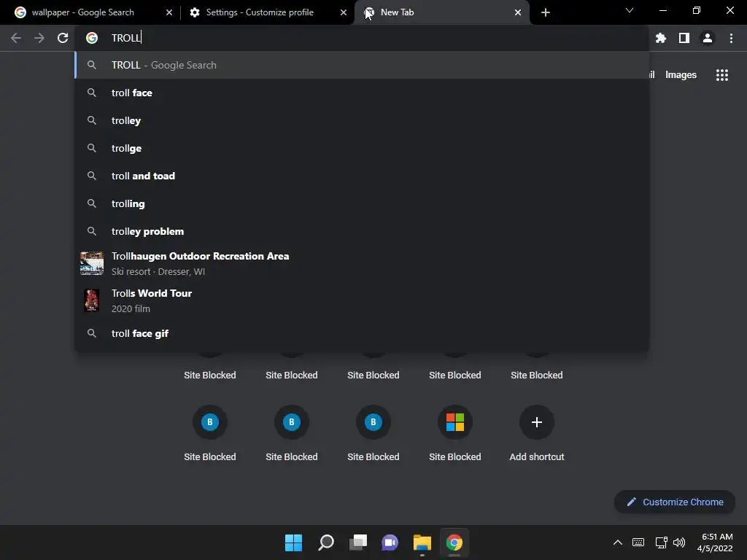This screenshot has height=560, width=747.
Task: Pick the trollge suggestion
Action: pyautogui.click(x=362, y=148)
